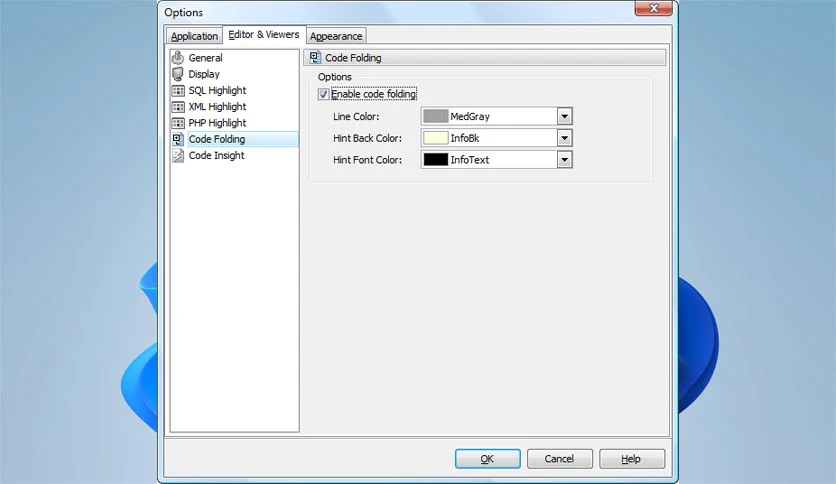This screenshot has height=484, width=836.
Task: Click the Code Folding header icon
Action: 315,57
